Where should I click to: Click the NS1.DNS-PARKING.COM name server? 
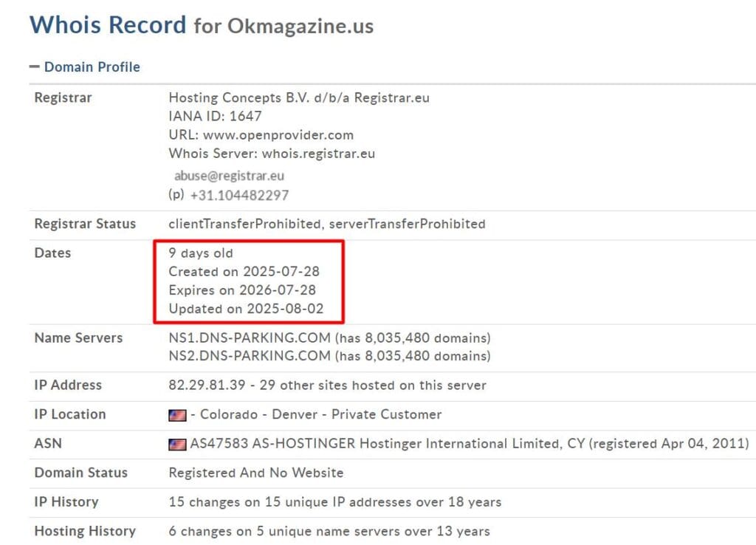click(x=250, y=338)
